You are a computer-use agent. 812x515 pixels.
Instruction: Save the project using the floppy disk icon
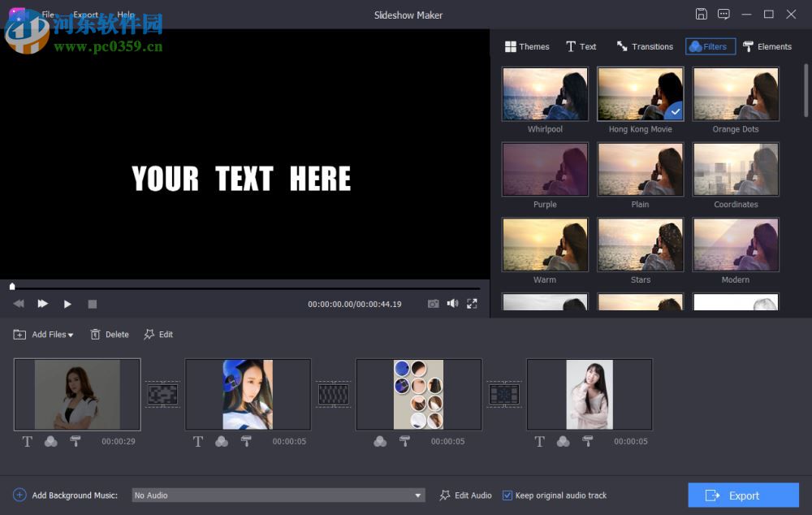(x=701, y=14)
